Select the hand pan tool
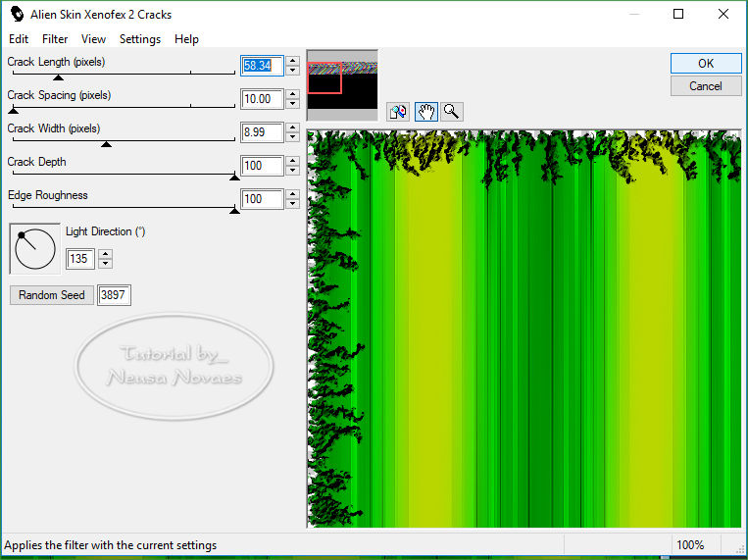The height and width of the screenshot is (560, 748). pos(426,112)
